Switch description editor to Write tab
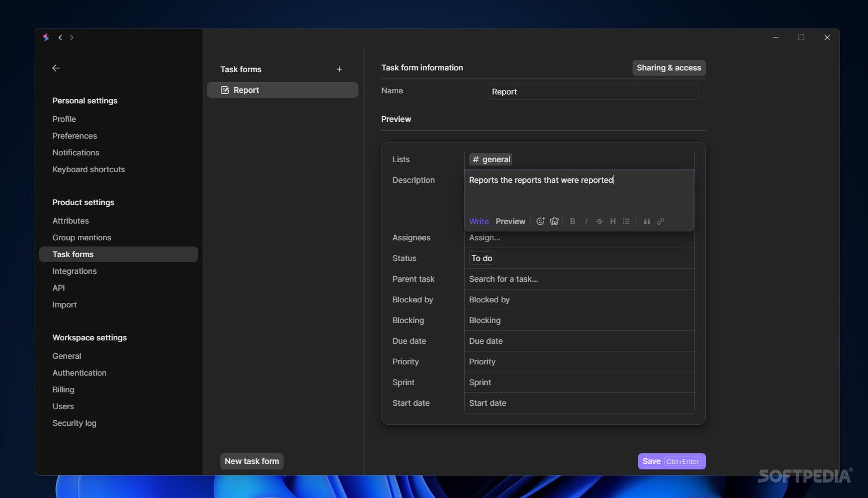This screenshot has height=498, width=868. (479, 221)
